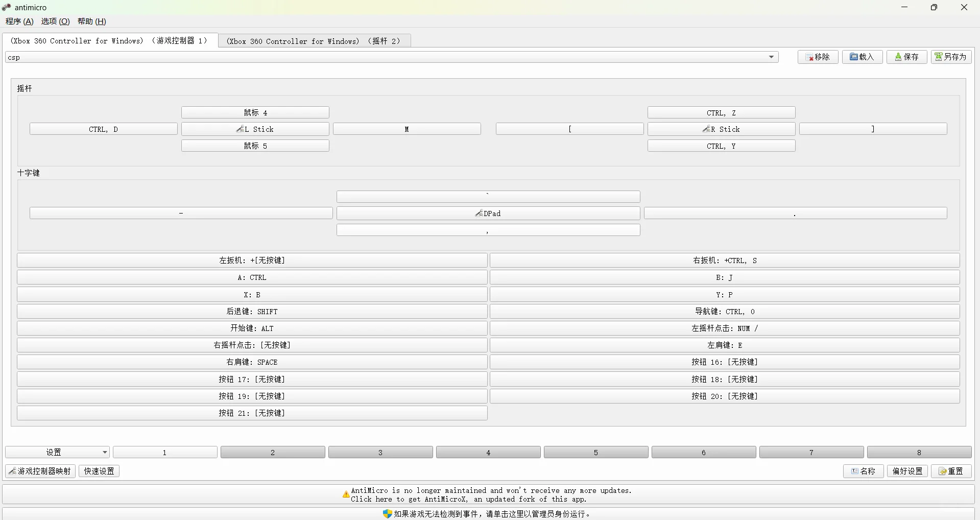This screenshot has height=520, width=980.
Task: Select set 1
Action: [165, 453]
